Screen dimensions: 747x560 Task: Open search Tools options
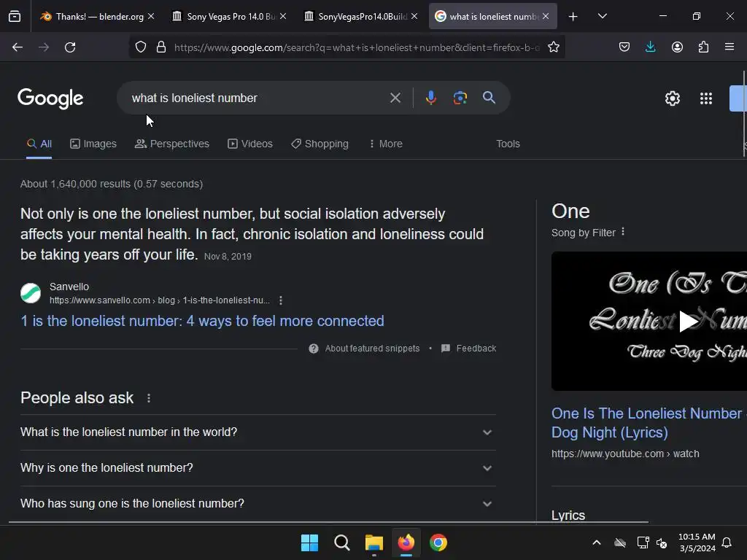[508, 144]
